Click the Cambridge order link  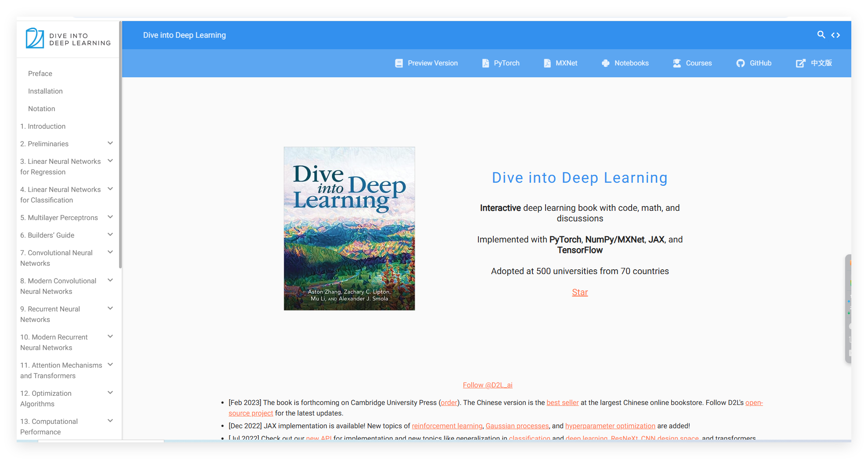click(x=449, y=402)
